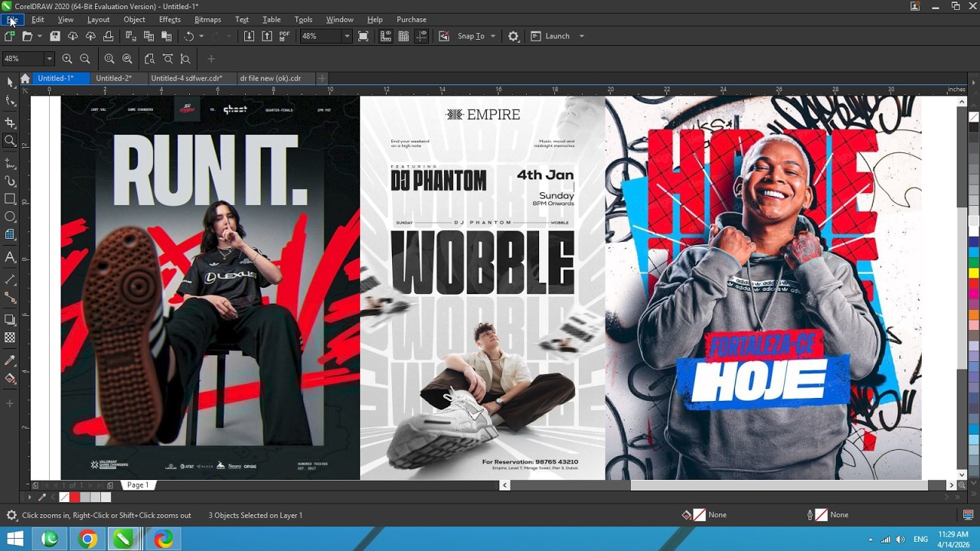Select the Connector tool
This screenshot has height=551, width=980.
[x=10, y=298]
